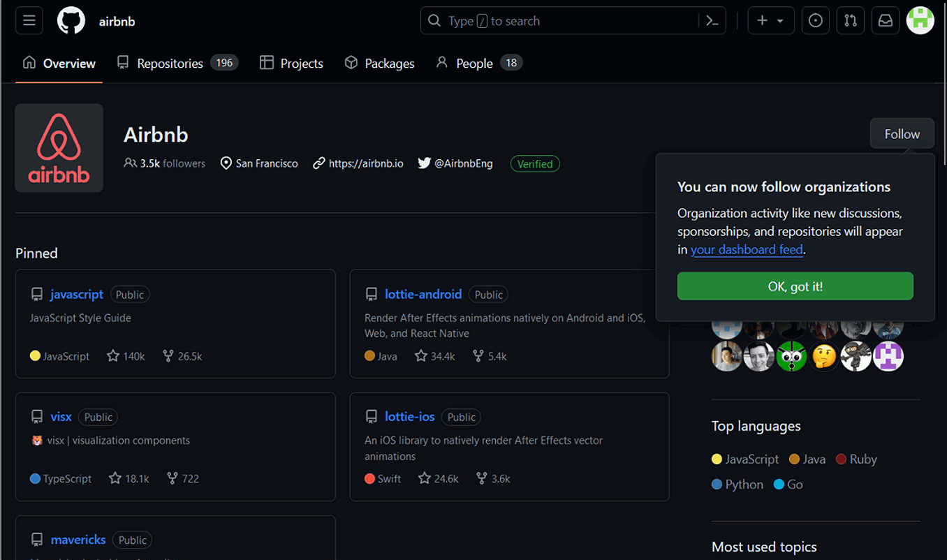The image size is (947, 560).
Task: Click the fork count on lottie-android
Action: point(490,356)
